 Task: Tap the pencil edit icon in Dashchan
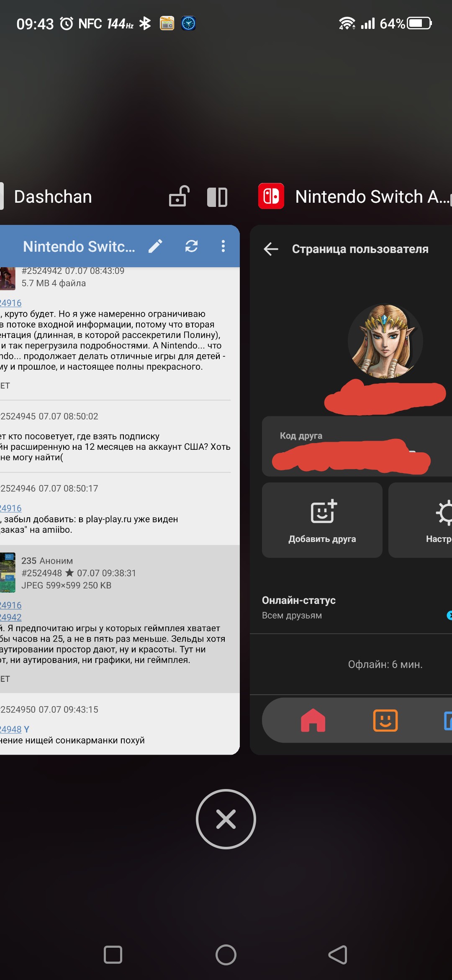click(x=155, y=246)
